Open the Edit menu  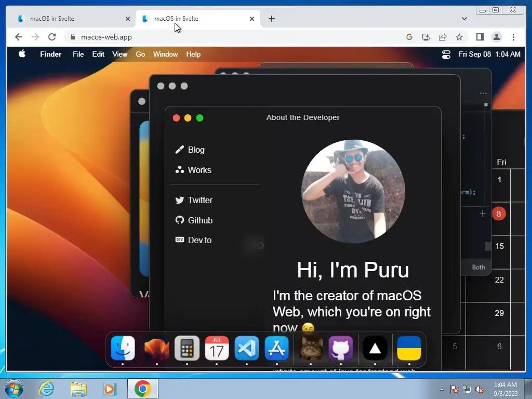pos(98,54)
